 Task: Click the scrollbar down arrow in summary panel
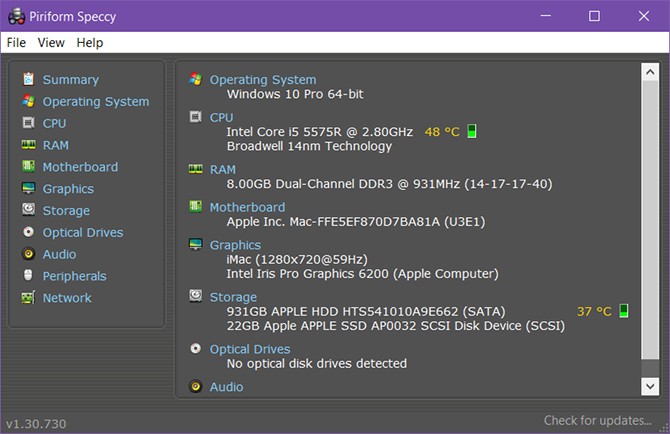[x=650, y=384]
